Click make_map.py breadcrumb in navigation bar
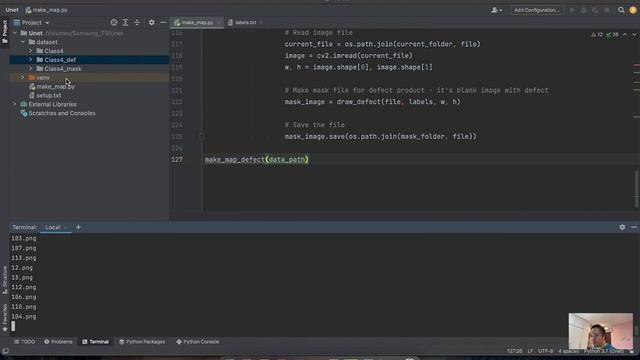Screen dimensions: 640x360 (47, 10)
